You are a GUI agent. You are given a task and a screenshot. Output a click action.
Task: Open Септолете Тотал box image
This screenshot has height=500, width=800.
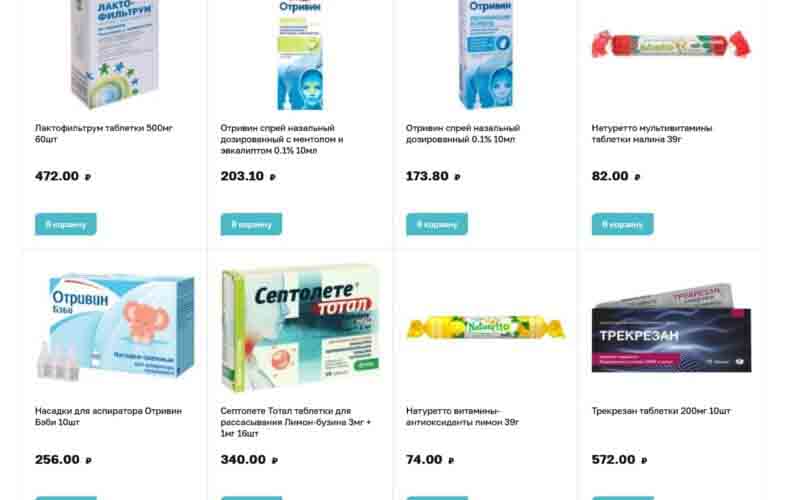click(x=301, y=327)
